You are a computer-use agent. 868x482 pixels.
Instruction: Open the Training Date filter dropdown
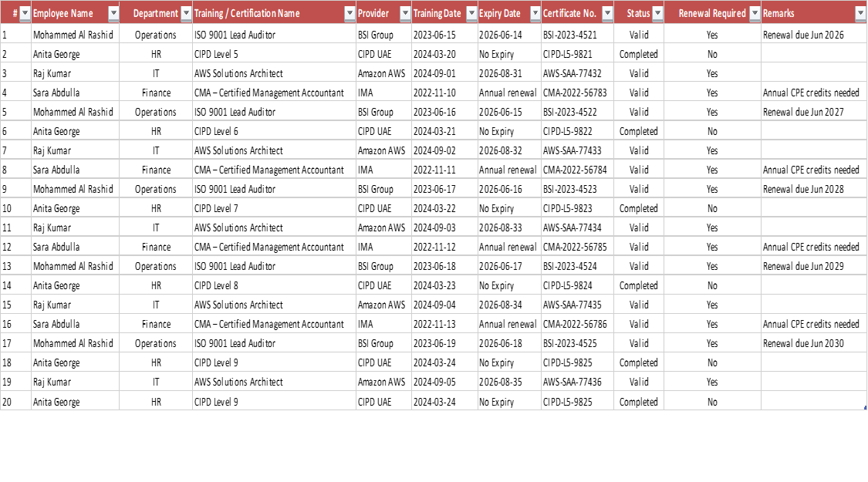coord(471,13)
